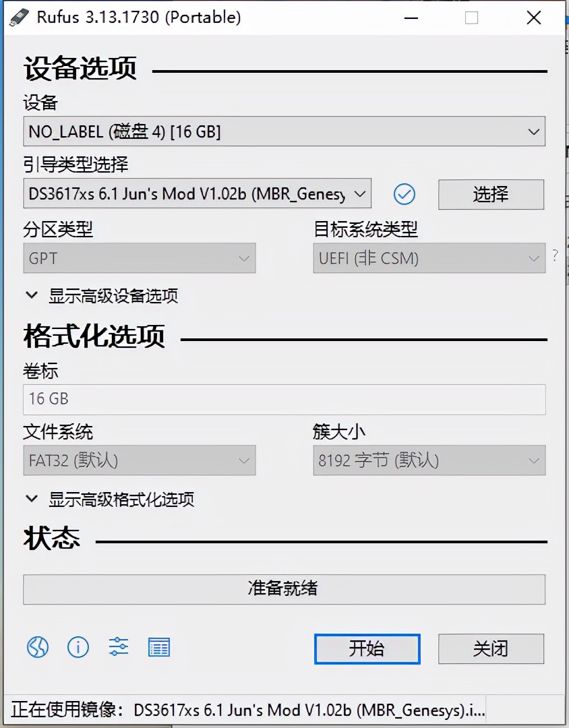This screenshot has width=569, height=728.
Task: Click the About Rufus info icon
Action: (78, 647)
